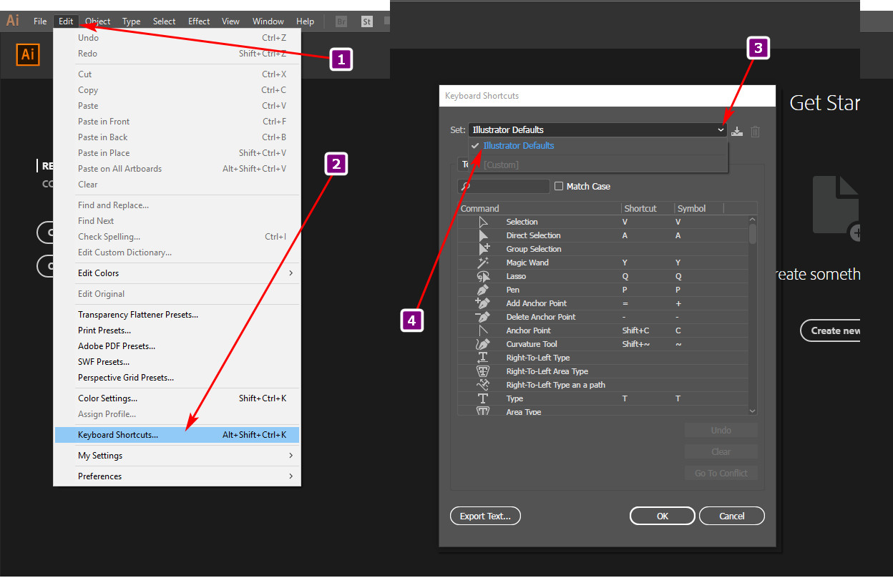This screenshot has height=588, width=893.
Task: Open the Select menu
Action: [x=164, y=21]
